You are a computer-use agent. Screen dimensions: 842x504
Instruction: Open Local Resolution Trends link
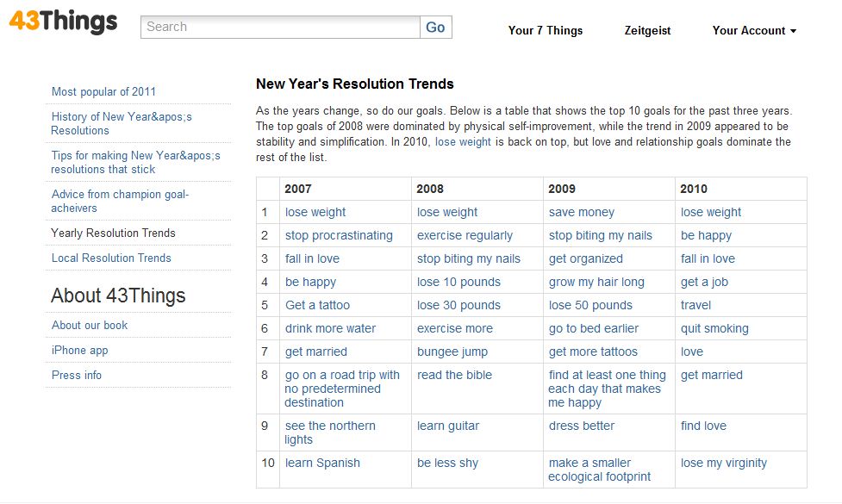tap(111, 258)
